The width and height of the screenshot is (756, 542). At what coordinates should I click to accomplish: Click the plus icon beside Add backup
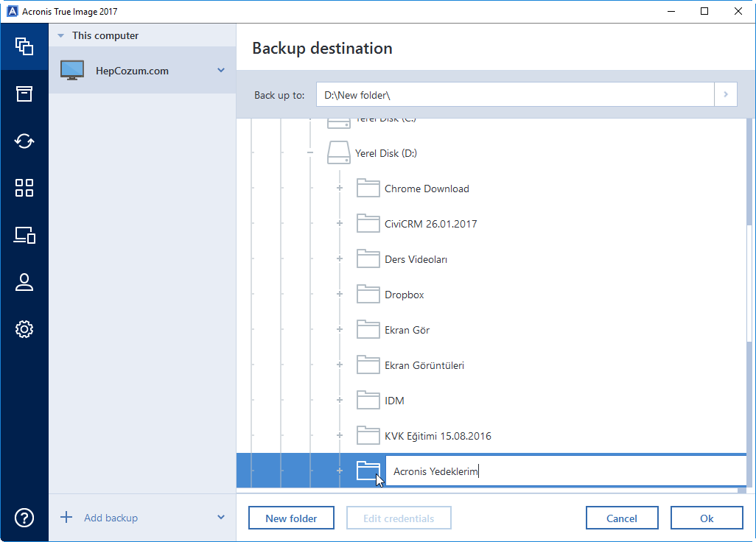tap(66, 518)
